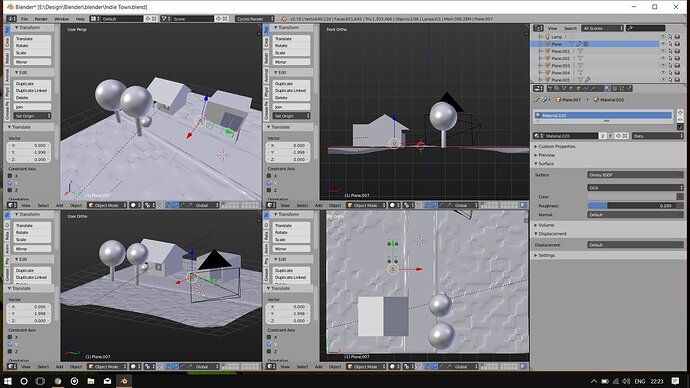
Task: Click the pin icon in Properties context row
Action: coord(536,100)
